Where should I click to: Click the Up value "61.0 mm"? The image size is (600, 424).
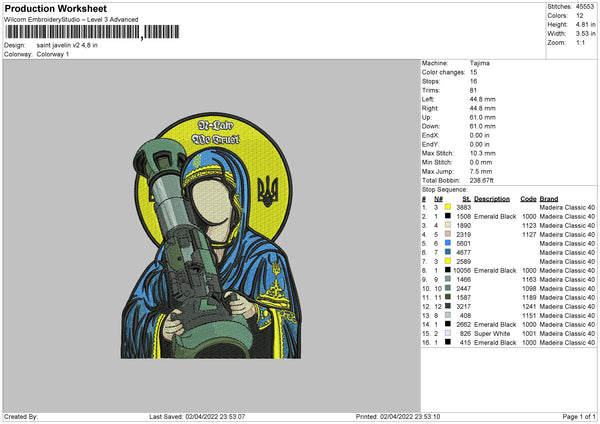pyautogui.click(x=483, y=117)
